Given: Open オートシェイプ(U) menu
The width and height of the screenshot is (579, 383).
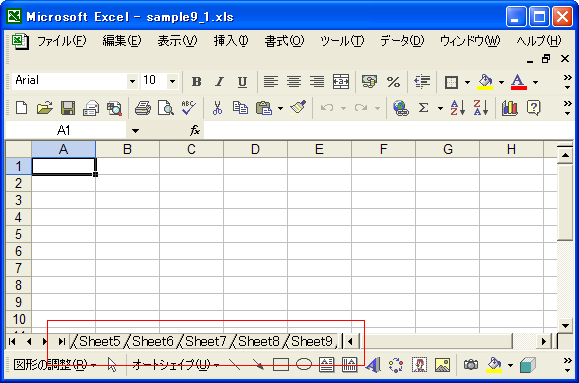Looking at the screenshot, I should tap(175, 365).
